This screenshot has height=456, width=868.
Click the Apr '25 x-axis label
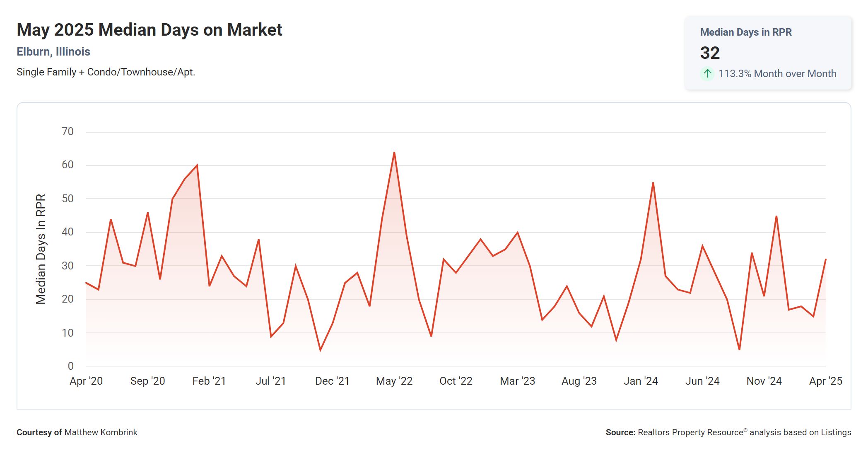(x=825, y=381)
